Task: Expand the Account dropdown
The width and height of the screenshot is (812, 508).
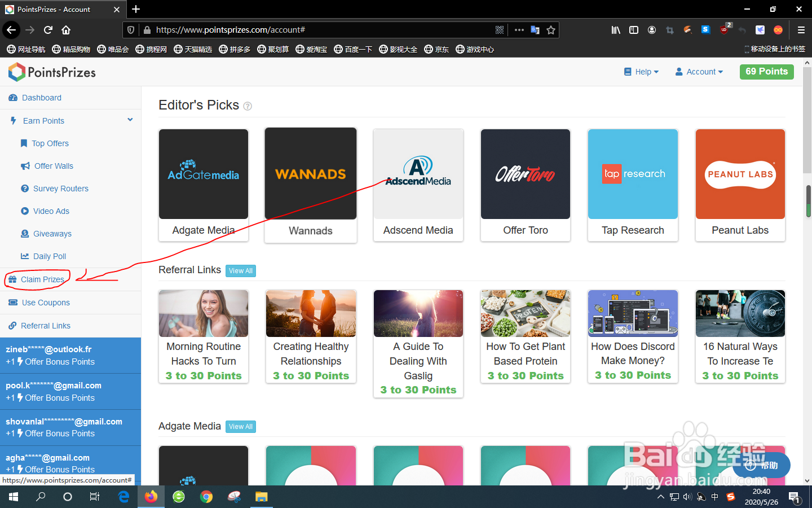Action: coord(699,72)
